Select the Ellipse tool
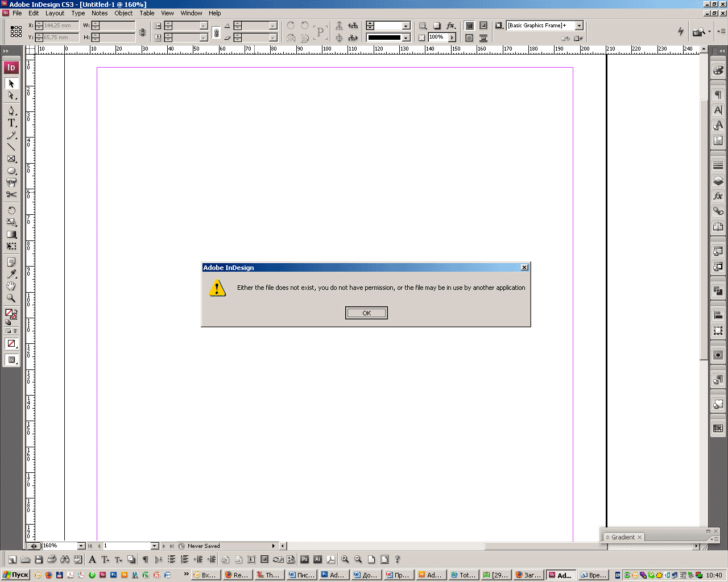728x582 pixels. click(x=11, y=171)
